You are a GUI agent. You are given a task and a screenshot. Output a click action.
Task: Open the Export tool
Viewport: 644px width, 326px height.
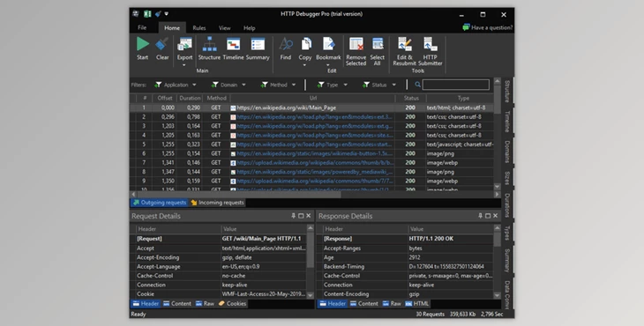click(x=185, y=48)
